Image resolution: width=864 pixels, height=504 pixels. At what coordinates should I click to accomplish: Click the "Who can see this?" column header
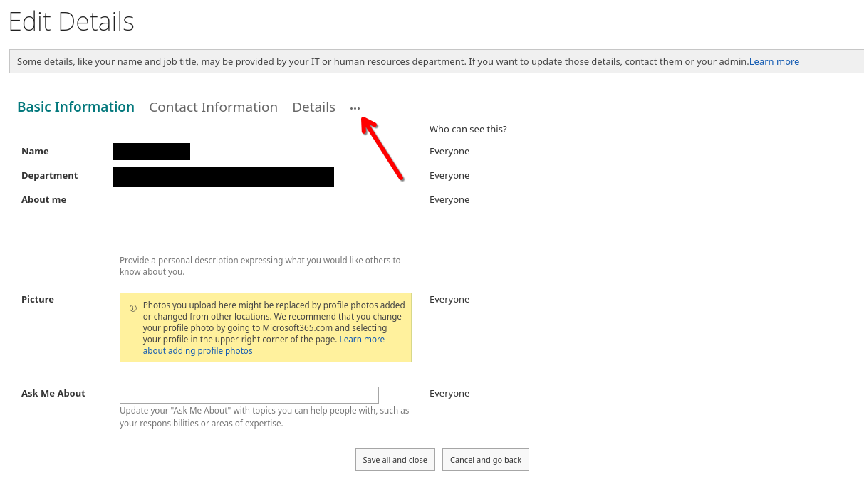coord(468,129)
